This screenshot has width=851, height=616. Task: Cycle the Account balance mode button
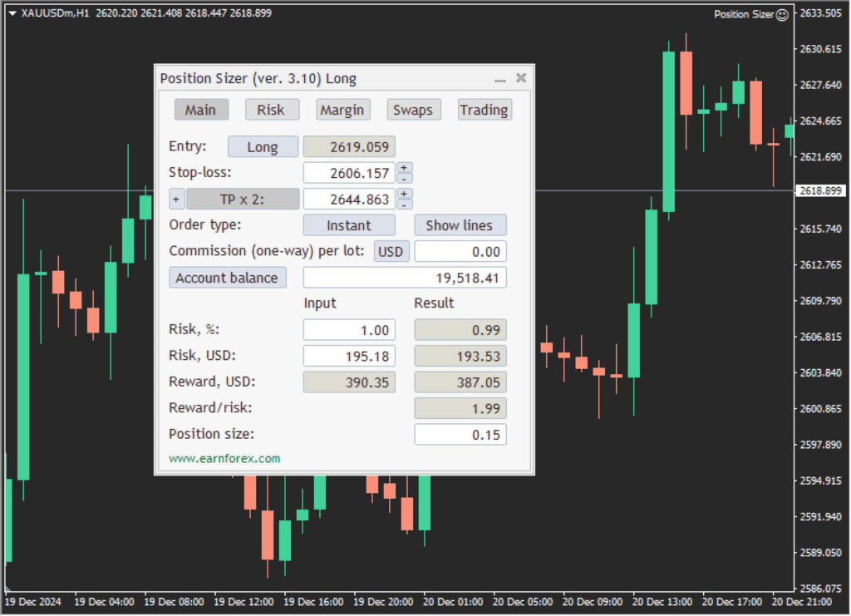227,278
